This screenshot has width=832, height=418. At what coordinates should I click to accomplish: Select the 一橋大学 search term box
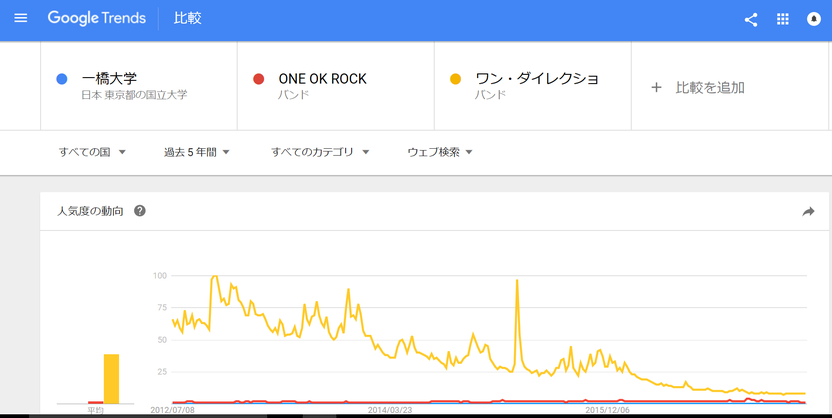139,86
